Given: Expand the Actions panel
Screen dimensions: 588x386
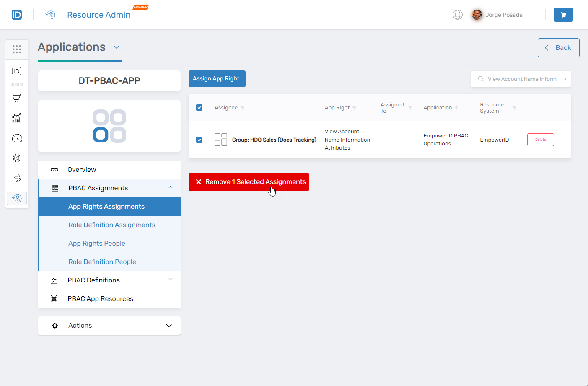Looking at the screenshot, I should pyautogui.click(x=168, y=326).
